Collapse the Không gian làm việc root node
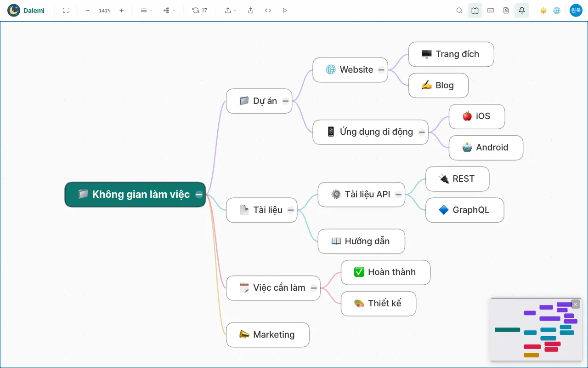The image size is (588, 368). pos(199,195)
